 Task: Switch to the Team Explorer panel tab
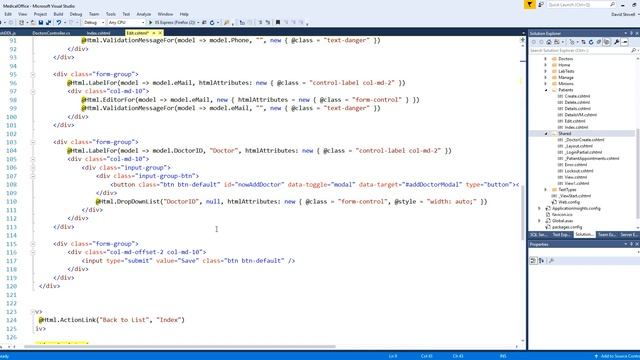606,235
